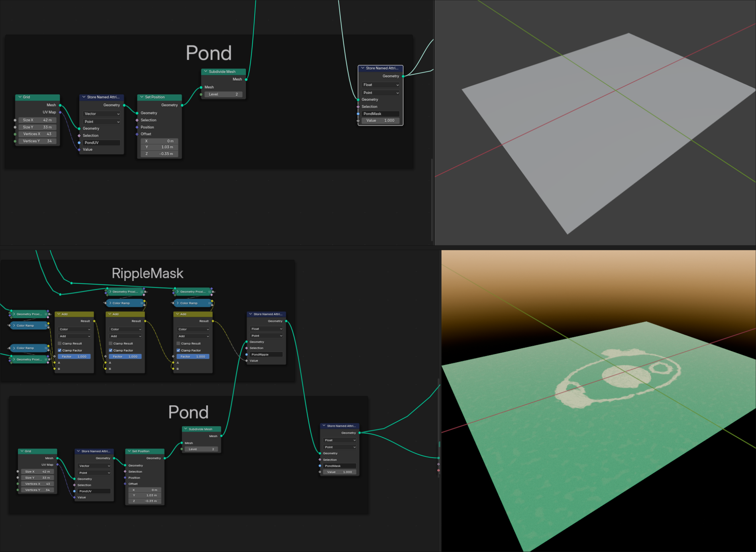756x552 pixels.
Task: Click the B input socket on middle Add node
Action: pos(106,369)
